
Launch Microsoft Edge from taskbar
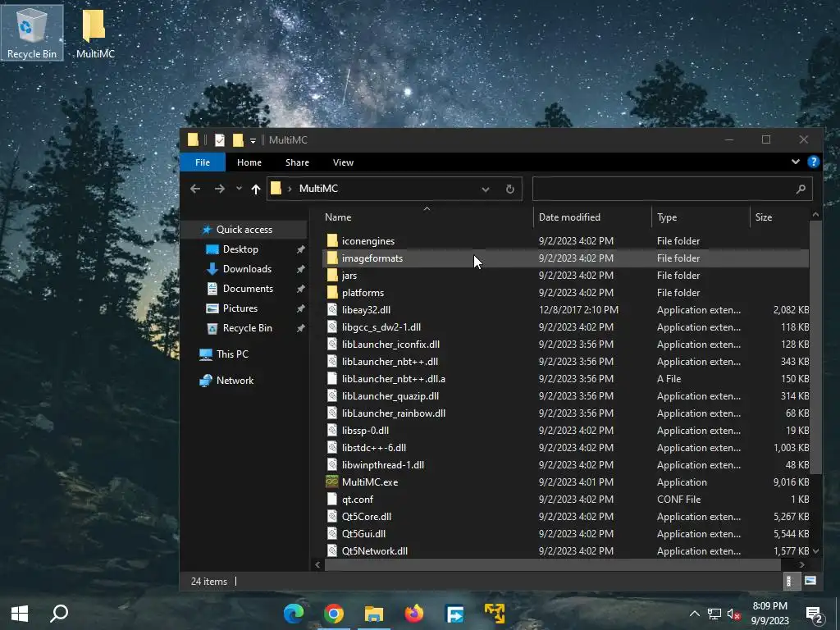click(x=294, y=614)
